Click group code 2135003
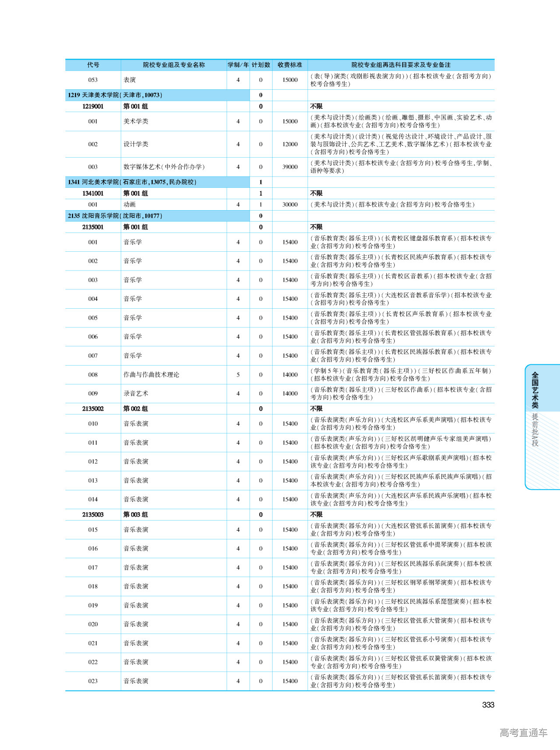560x750 pixels. tap(93, 514)
